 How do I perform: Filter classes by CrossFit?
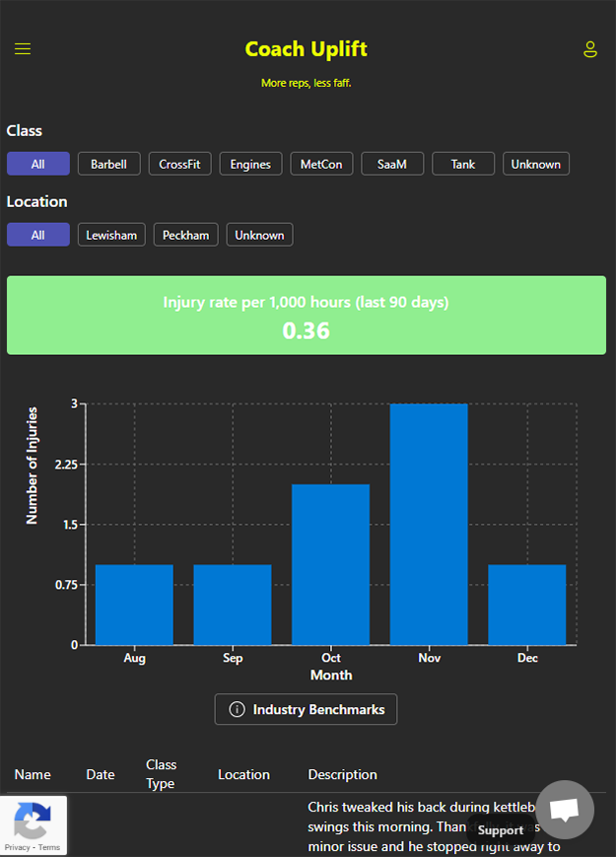179,164
